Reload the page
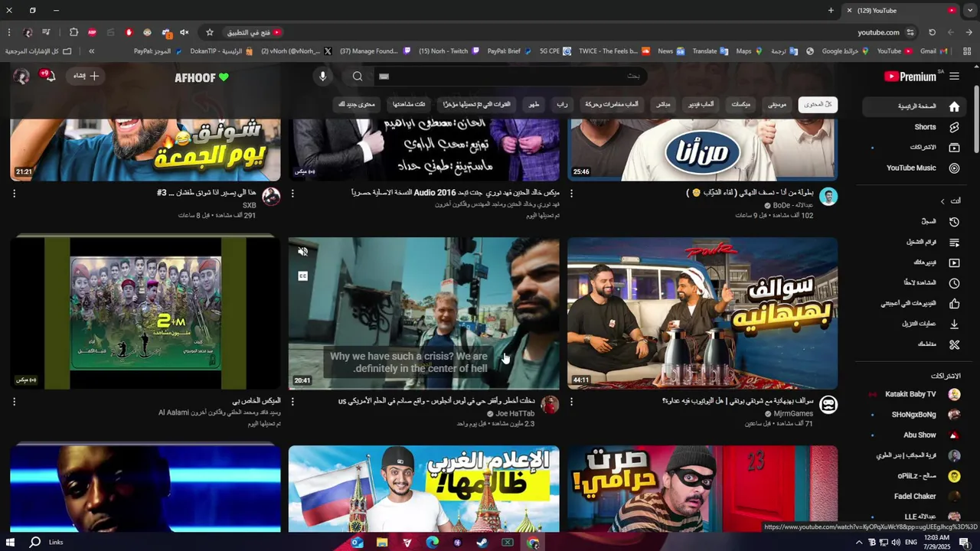Viewport: 980px width, 551px height. [932, 32]
